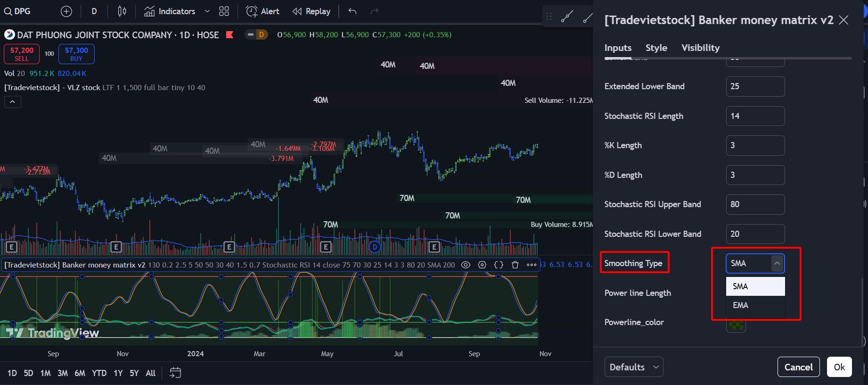Close the Banker money matrix settings dialog
This screenshot has height=385, width=868.
(843, 20)
